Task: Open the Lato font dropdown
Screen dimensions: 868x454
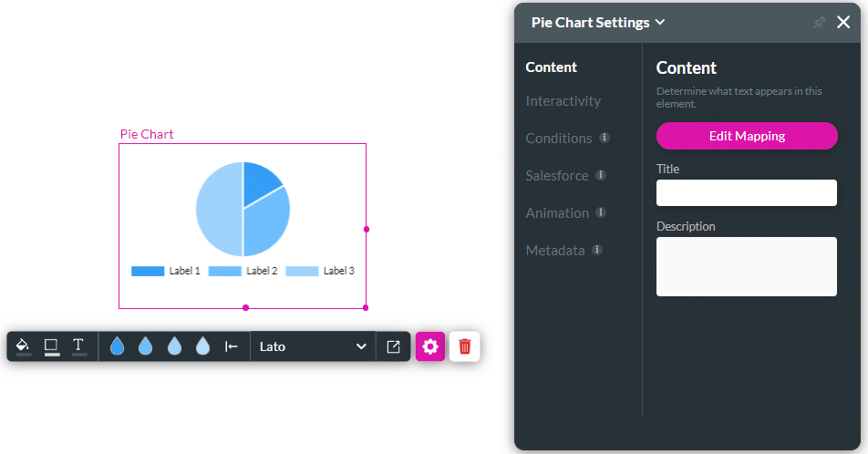Action: [313, 346]
